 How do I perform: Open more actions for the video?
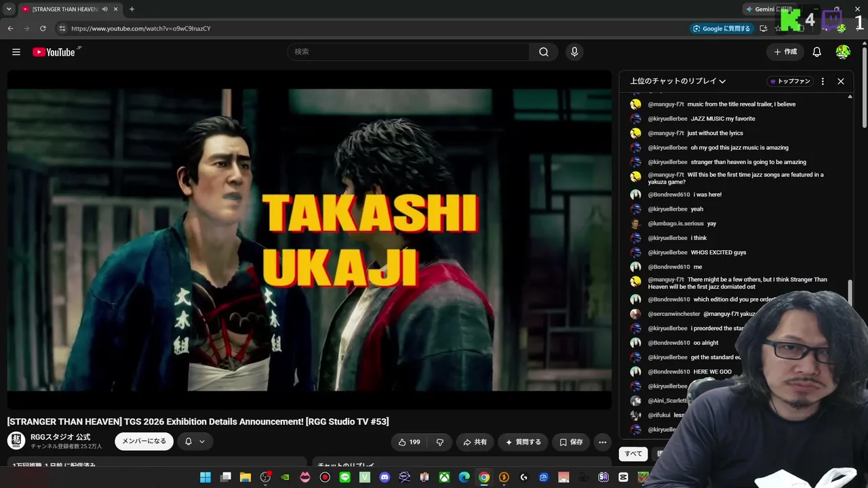point(602,442)
